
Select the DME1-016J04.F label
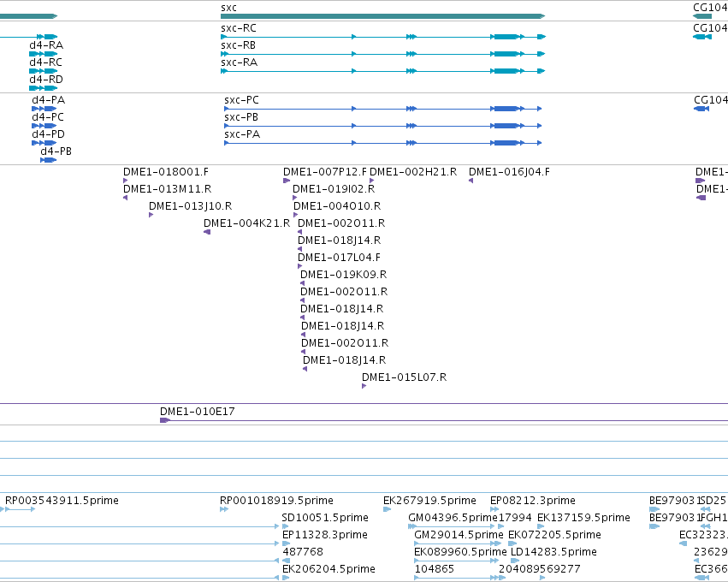coord(509,172)
